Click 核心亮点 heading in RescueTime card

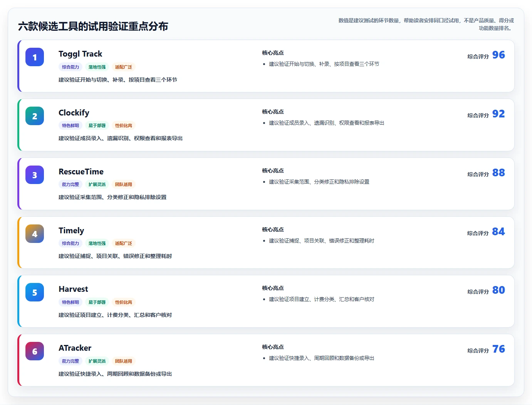[273, 171]
